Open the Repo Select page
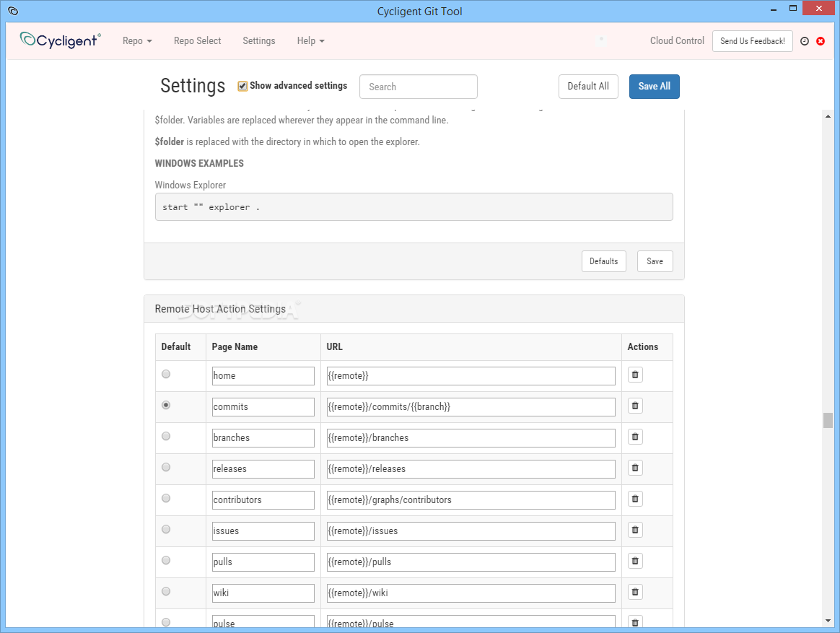840x633 pixels. 198,41
